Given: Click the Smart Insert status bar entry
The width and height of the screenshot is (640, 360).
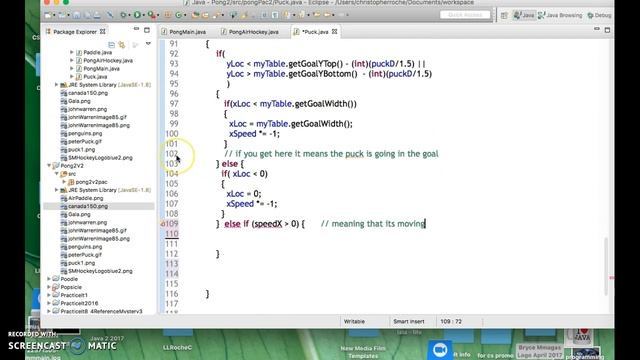Looking at the screenshot, I should click(409, 322).
